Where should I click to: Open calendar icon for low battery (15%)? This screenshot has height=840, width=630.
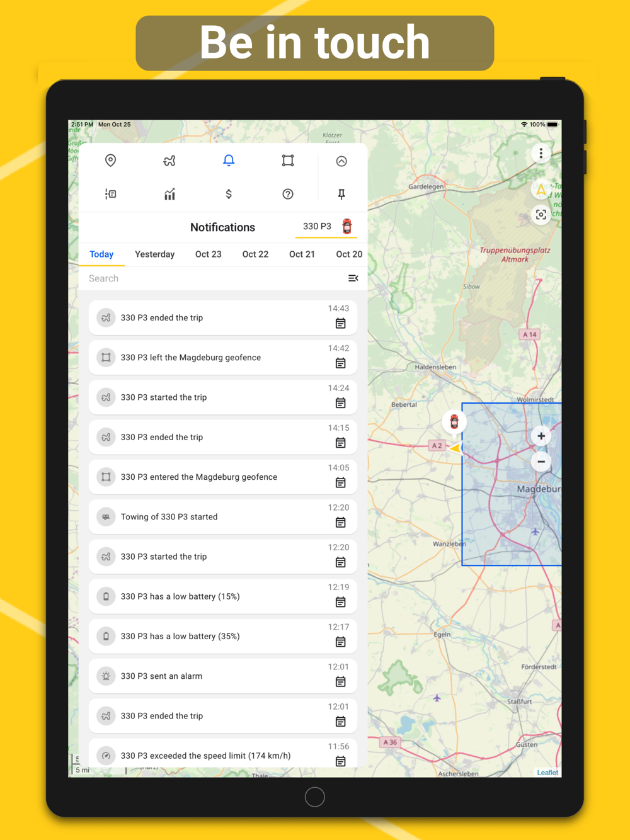[x=341, y=602]
